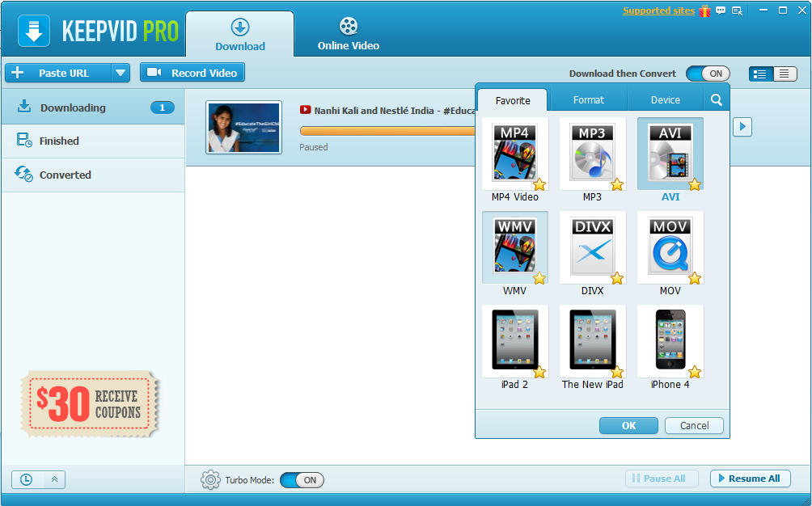The image size is (812, 506).
Task: Click the $30 Receive Coupons banner
Action: click(x=88, y=404)
